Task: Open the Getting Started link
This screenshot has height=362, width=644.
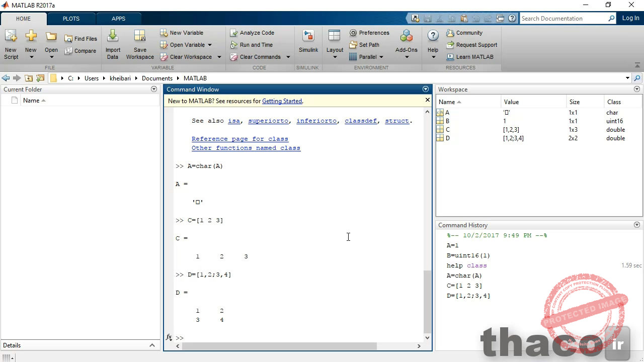Action: click(282, 101)
